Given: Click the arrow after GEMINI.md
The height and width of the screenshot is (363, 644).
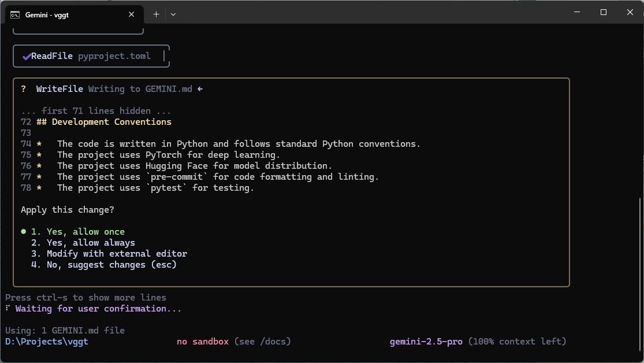Looking at the screenshot, I should [x=200, y=89].
